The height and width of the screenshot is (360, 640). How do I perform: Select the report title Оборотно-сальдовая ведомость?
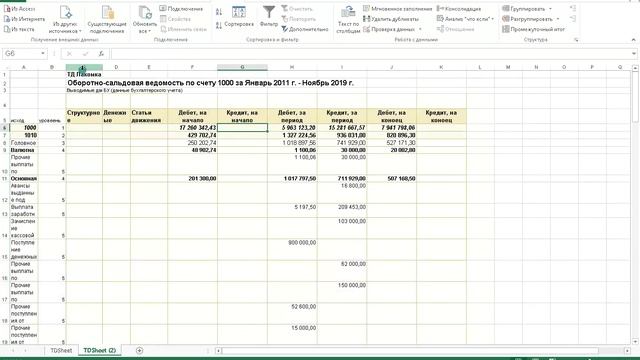pos(210,83)
